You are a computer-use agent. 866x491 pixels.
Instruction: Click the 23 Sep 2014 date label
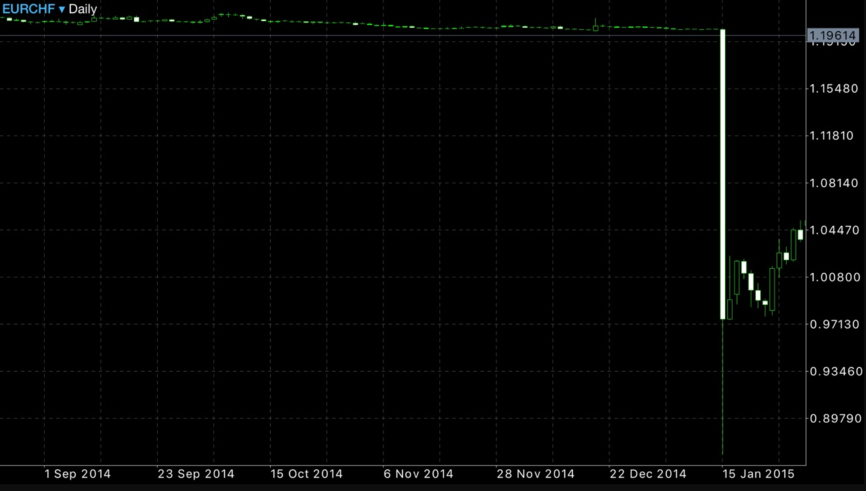[196, 474]
